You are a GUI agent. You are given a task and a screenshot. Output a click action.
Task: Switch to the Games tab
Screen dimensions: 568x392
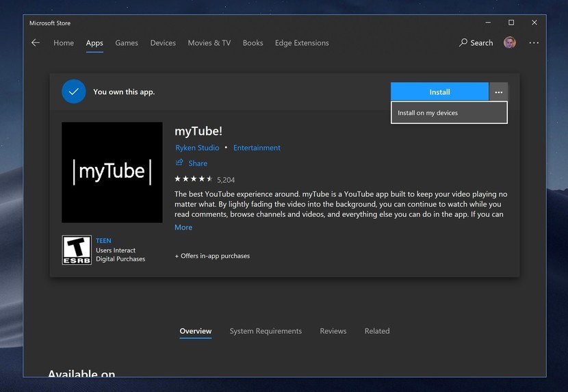click(127, 42)
